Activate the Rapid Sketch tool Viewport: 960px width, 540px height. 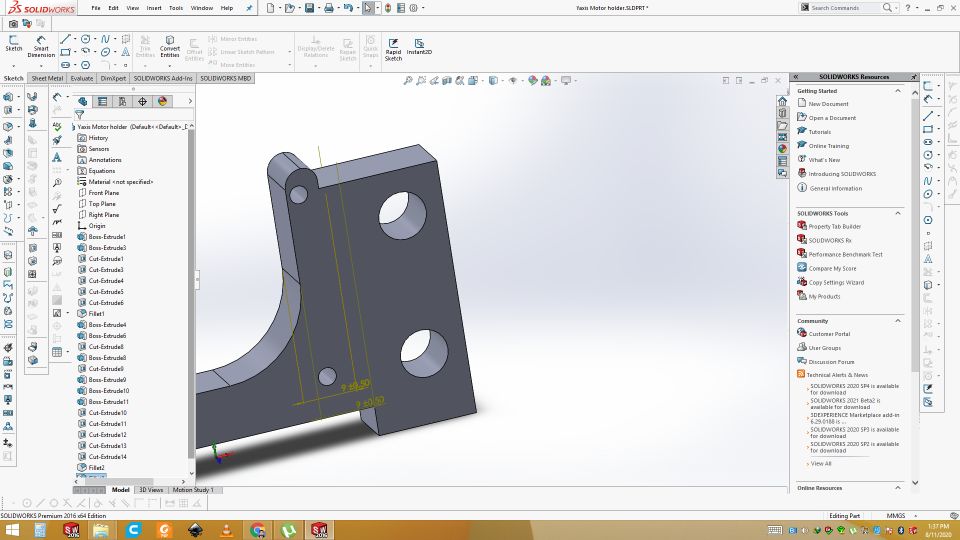(393, 46)
